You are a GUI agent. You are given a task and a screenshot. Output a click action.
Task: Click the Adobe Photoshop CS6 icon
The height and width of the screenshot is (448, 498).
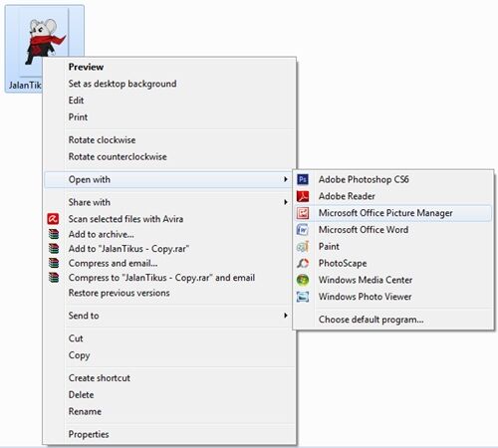click(x=303, y=179)
